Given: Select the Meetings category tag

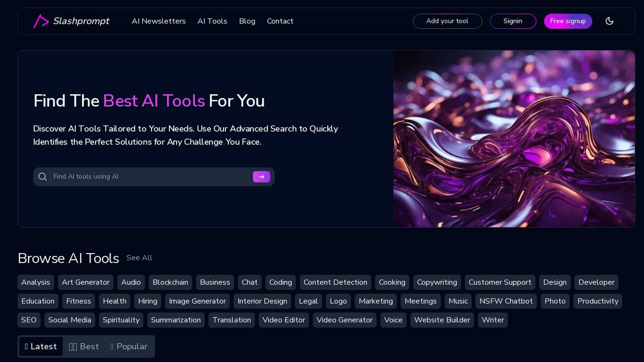Looking at the screenshot, I should (x=420, y=301).
